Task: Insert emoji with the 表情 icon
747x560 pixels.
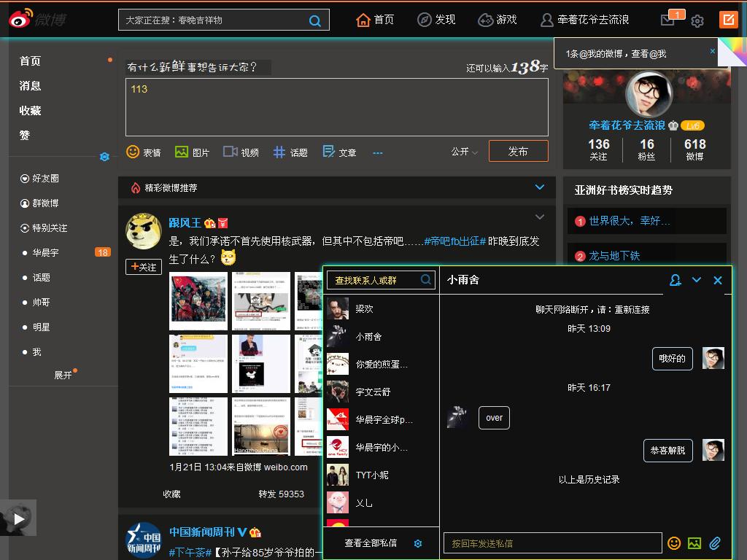Action: pyautogui.click(x=144, y=152)
